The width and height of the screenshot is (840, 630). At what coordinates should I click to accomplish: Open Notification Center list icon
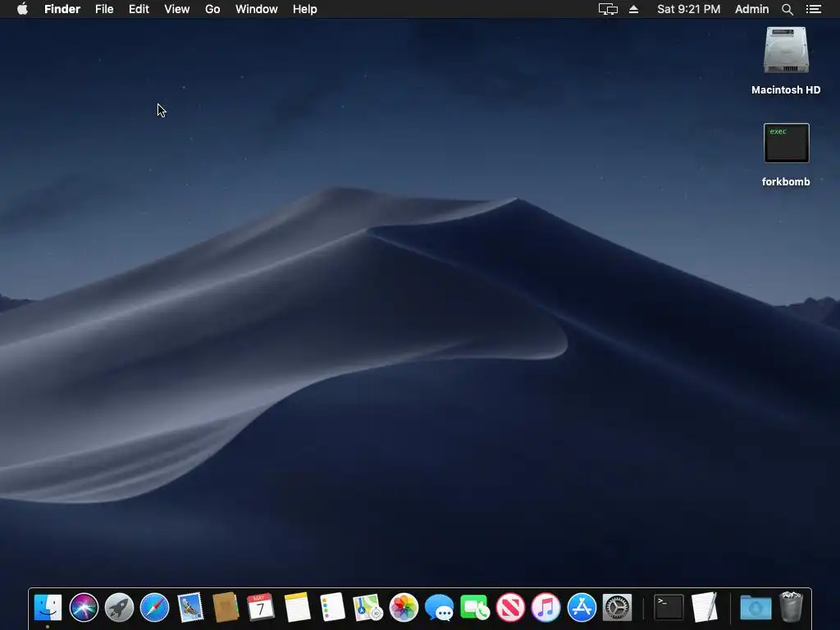814,9
